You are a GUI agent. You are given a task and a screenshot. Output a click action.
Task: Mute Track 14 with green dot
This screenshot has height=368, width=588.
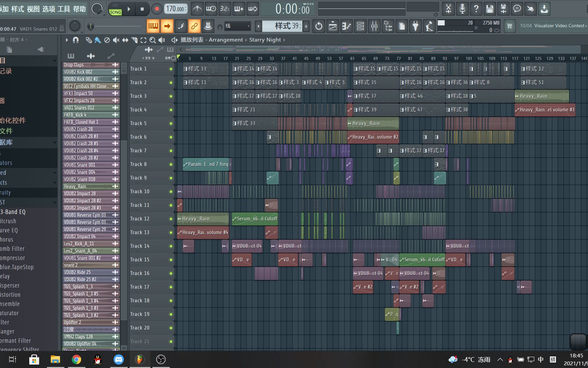coord(171,246)
